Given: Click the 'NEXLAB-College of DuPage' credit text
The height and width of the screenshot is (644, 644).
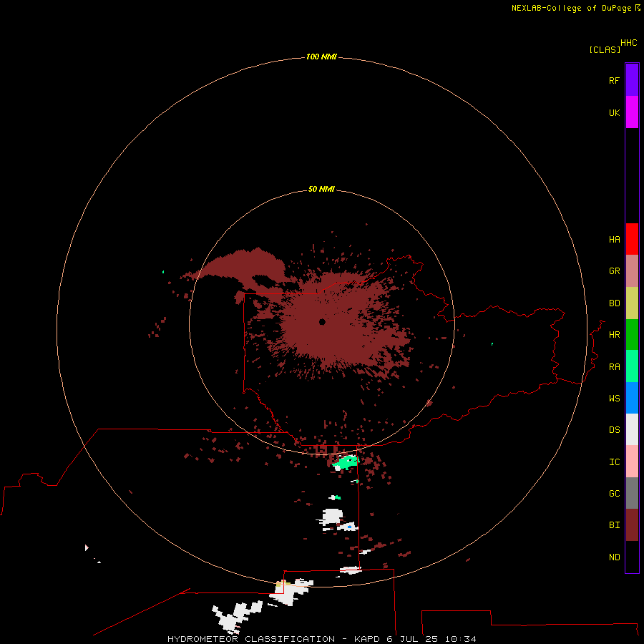Looking at the screenshot, I should [x=571, y=8].
